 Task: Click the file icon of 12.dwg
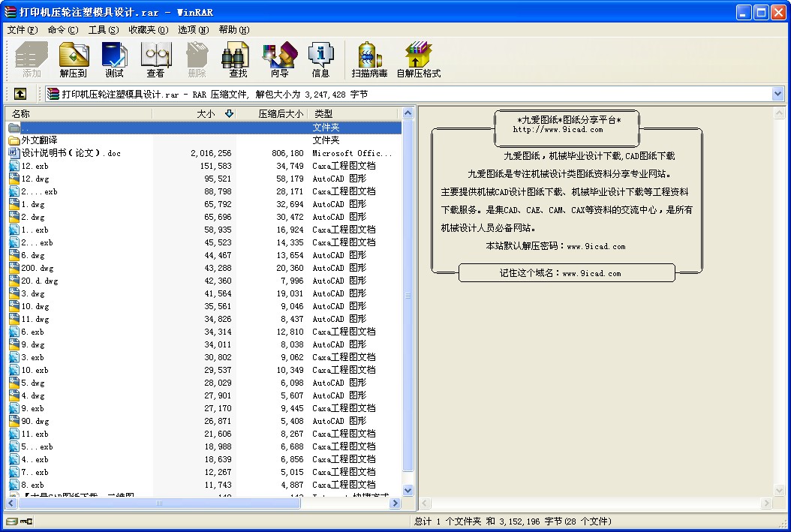14,179
